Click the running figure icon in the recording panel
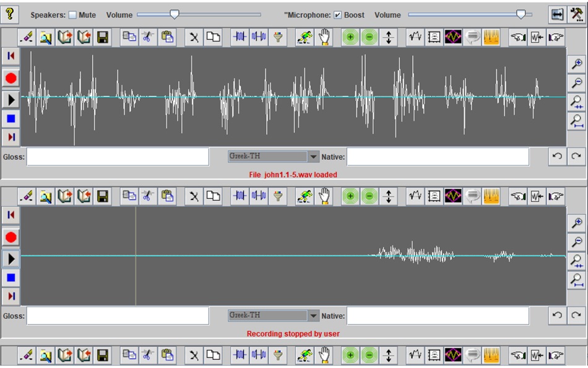This screenshot has height=368, width=588. coord(305,196)
